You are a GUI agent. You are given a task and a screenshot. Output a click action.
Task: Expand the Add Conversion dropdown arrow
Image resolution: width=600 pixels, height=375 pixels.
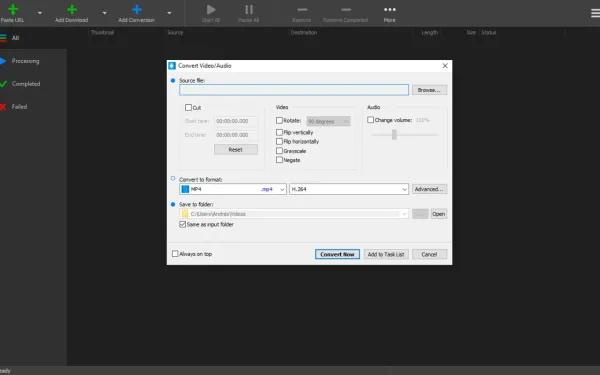tap(169, 13)
